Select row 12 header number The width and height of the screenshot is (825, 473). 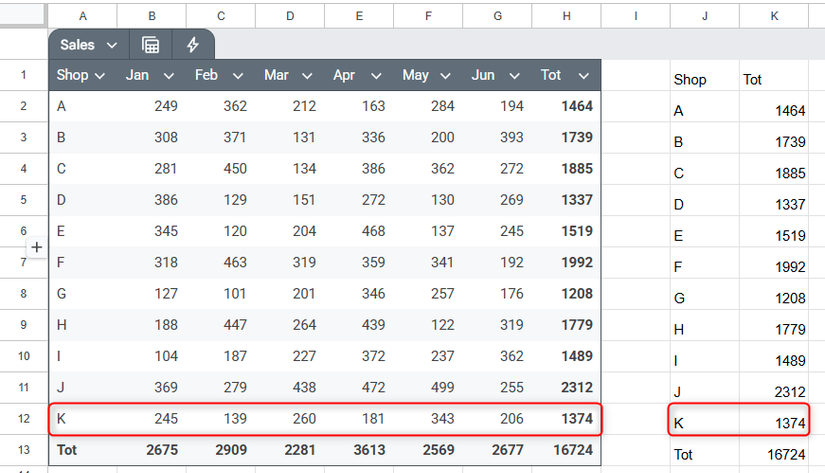click(x=24, y=419)
